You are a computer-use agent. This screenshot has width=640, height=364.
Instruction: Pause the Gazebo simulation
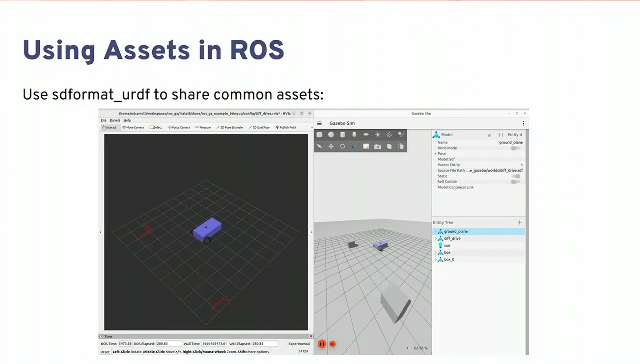[x=322, y=344]
